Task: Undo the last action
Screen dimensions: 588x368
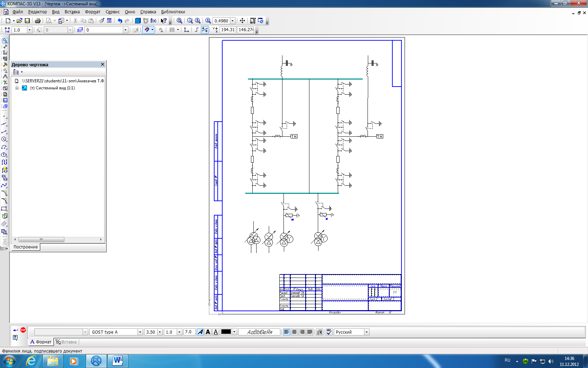Action: point(120,21)
